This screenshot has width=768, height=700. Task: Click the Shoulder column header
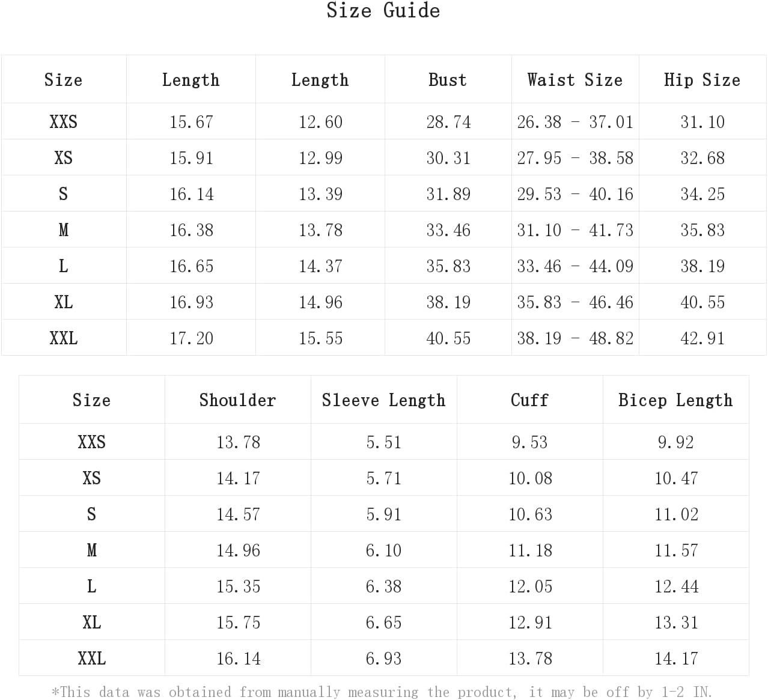[238, 400]
